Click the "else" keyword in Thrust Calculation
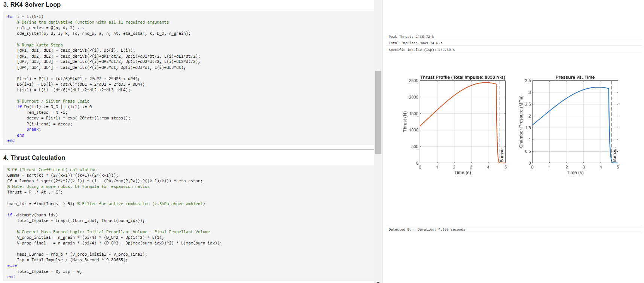Image resolution: width=644 pixels, height=283 pixels. click(x=12, y=265)
